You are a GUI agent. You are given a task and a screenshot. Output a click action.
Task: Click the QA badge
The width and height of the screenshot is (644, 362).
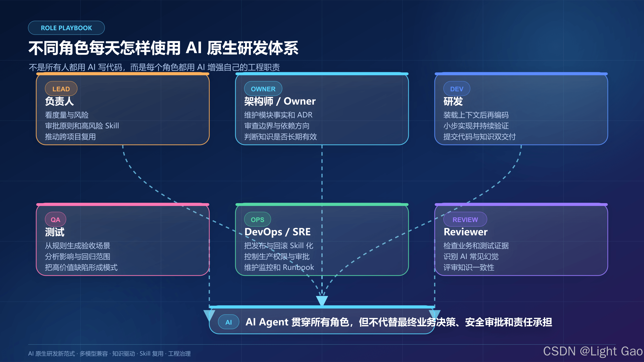(55, 220)
